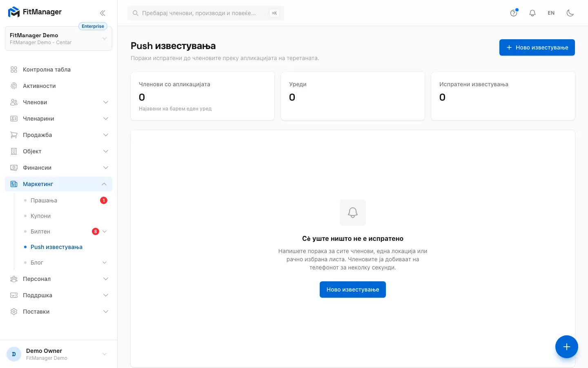Screen dimensions: 588x368
Task: Collapse the Маркетинг menu chevron
Action: click(x=104, y=184)
